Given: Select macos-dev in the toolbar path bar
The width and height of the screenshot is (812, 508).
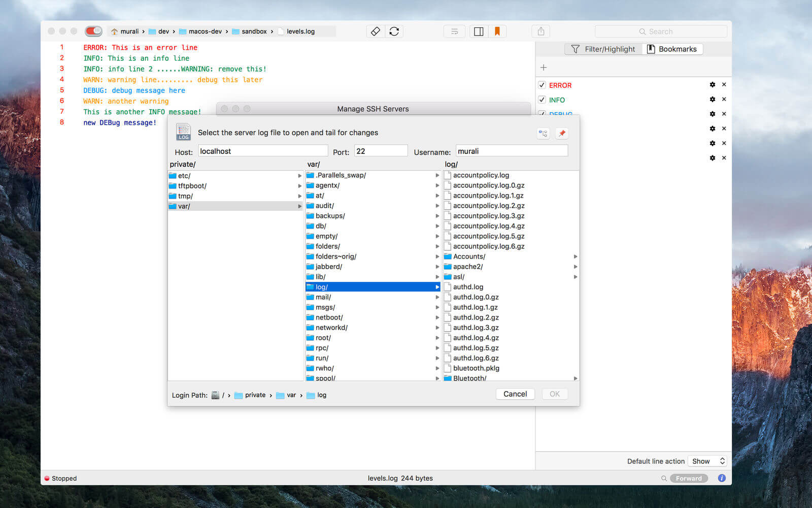Looking at the screenshot, I should 200,31.
